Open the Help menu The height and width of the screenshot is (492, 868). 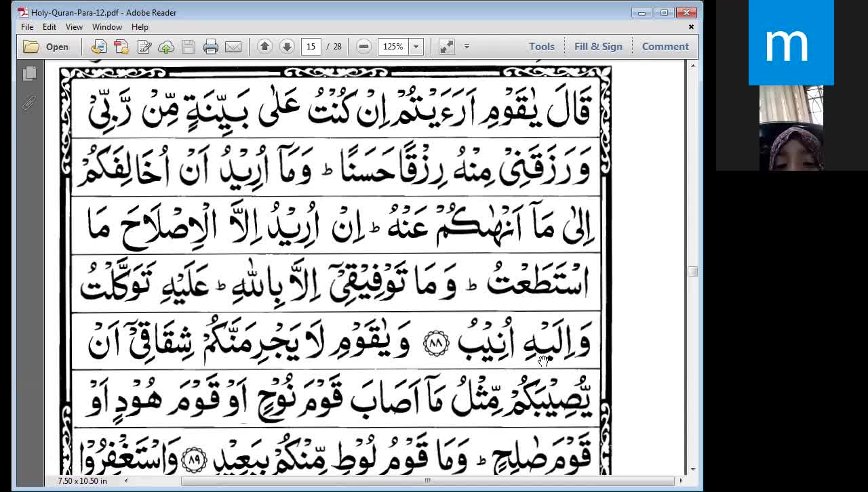(140, 27)
